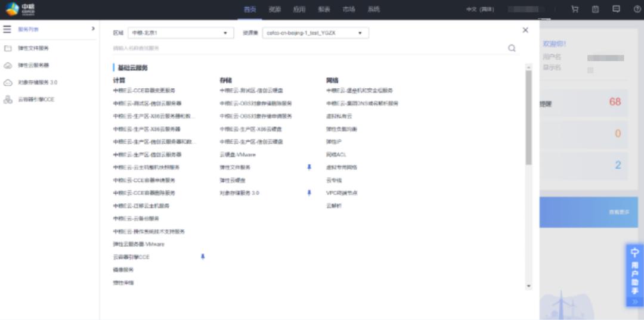Open the help question-mark icon
The width and height of the screenshot is (644, 320).
[x=637, y=9]
